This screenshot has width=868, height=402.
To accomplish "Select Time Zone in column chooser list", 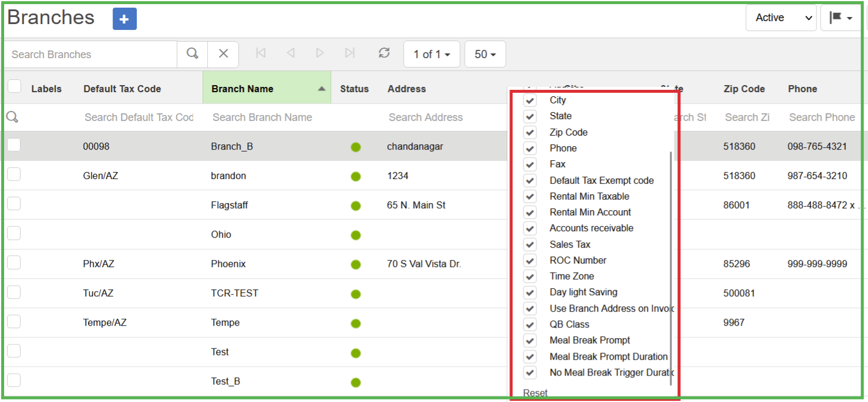I will pos(571,276).
